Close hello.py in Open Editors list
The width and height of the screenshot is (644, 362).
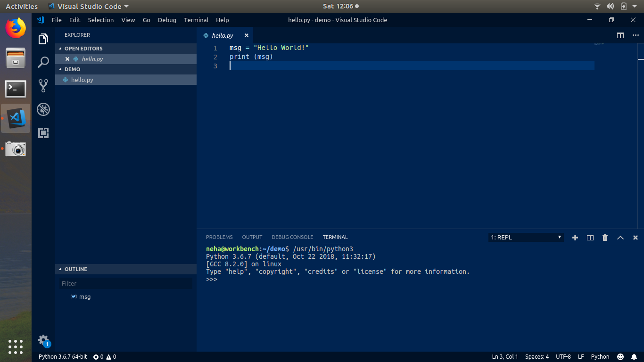pyautogui.click(x=67, y=59)
